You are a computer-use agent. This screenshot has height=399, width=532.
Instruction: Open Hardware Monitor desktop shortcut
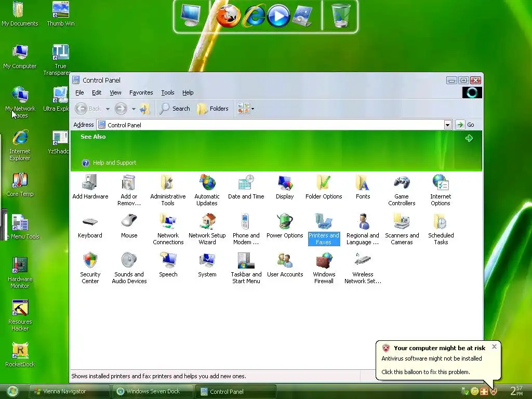click(20, 273)
